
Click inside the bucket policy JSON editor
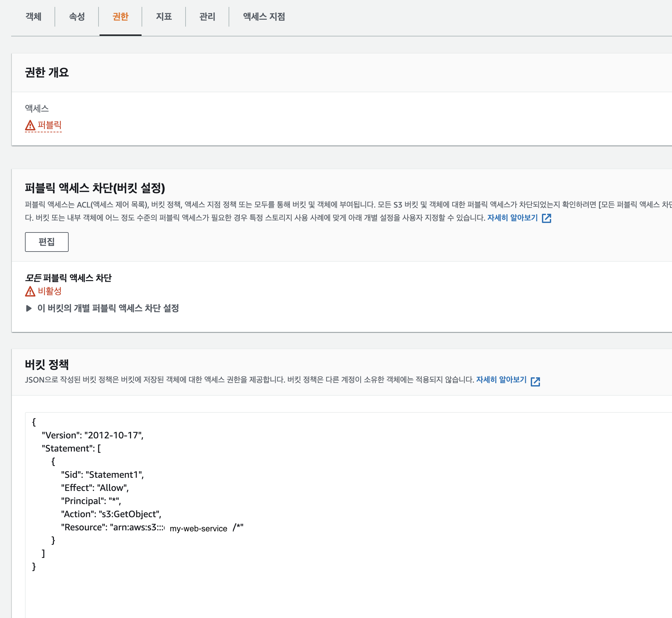334,585
